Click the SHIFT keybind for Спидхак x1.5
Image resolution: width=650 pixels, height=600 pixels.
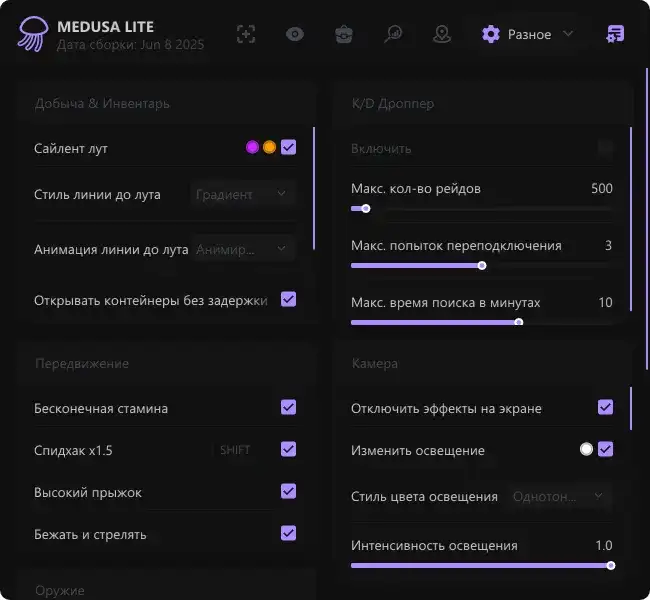pos(235,450)
